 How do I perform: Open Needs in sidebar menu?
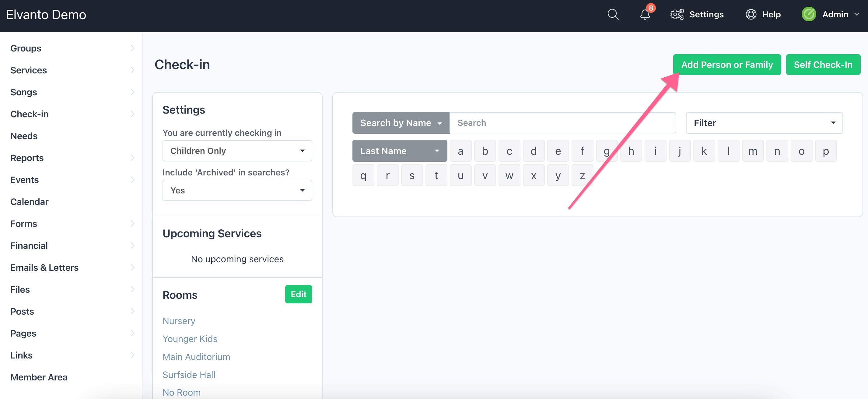[x=24, y=136]
